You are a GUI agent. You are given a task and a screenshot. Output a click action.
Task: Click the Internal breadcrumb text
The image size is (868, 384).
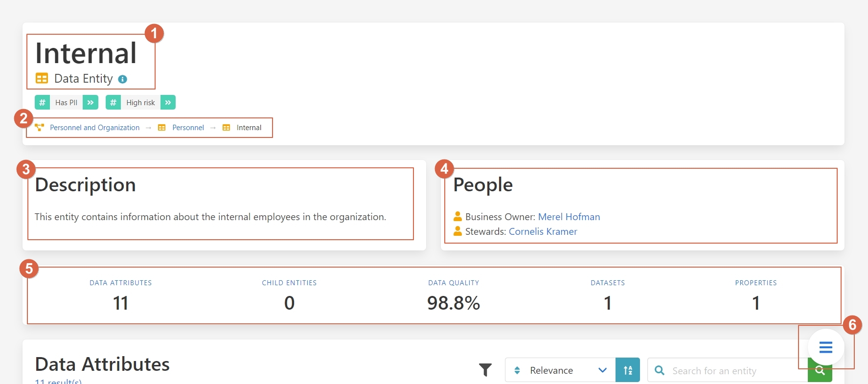coord(249,128)
